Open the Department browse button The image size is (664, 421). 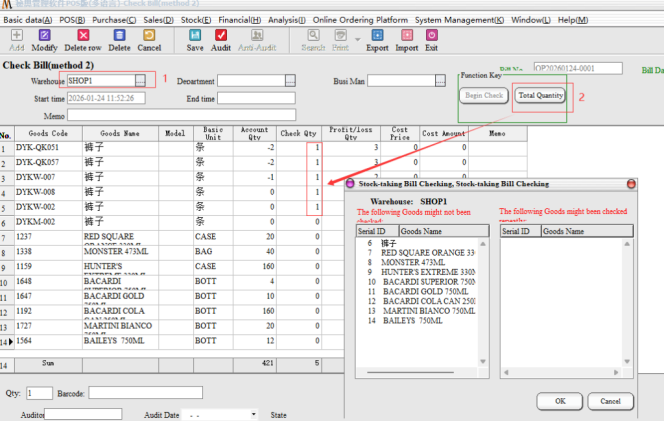pos(290,81)
